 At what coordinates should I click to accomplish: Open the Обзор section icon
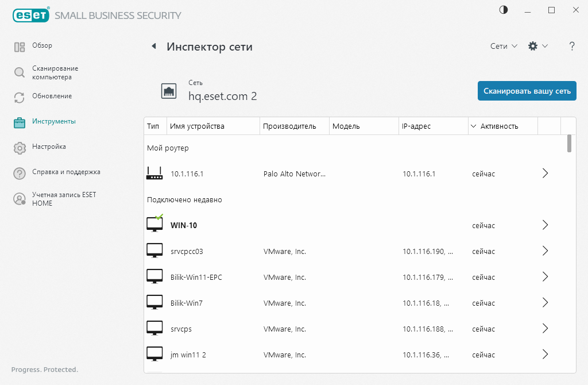point(21,45)
